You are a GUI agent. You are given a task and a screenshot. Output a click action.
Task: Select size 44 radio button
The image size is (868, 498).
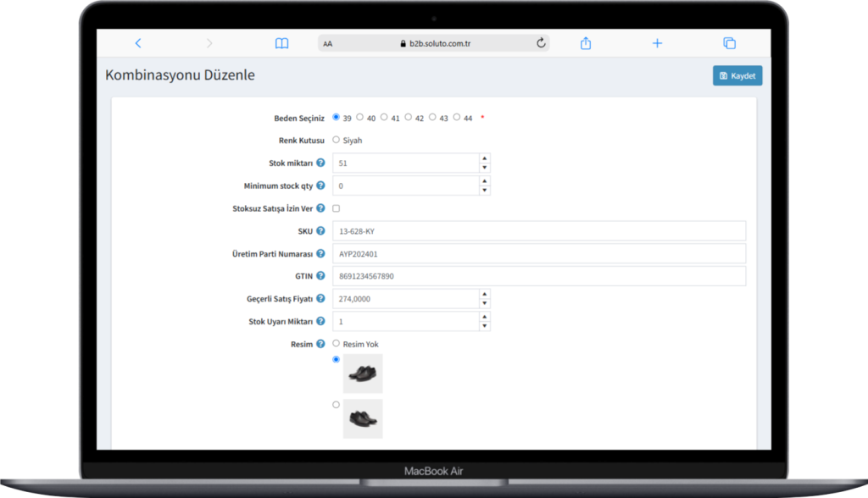click(x=457, y=118)
